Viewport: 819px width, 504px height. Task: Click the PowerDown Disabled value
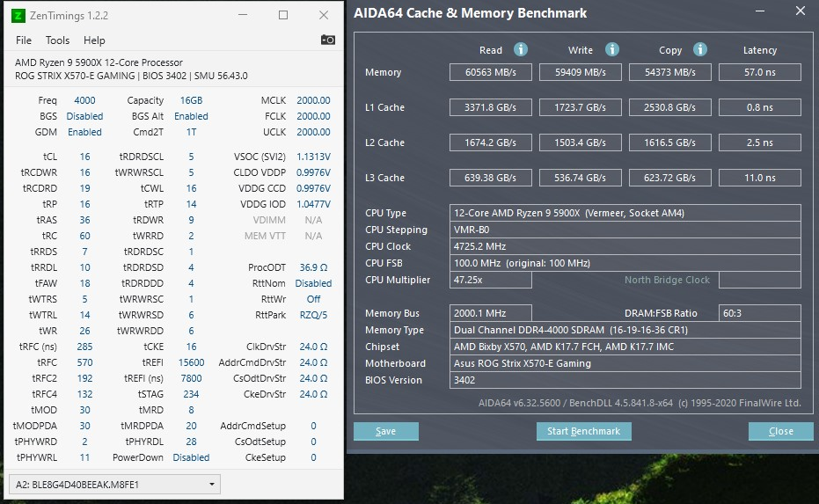tap(191, 457)
